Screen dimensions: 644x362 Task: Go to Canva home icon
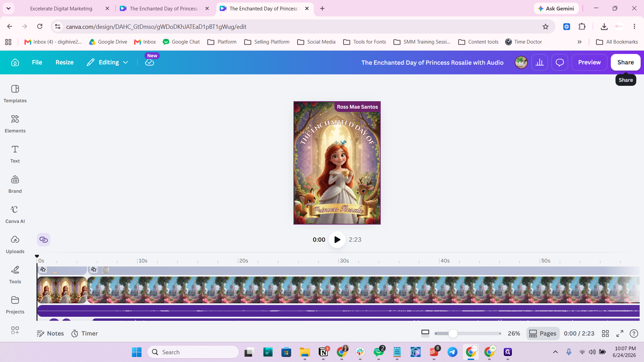[15, 62]
